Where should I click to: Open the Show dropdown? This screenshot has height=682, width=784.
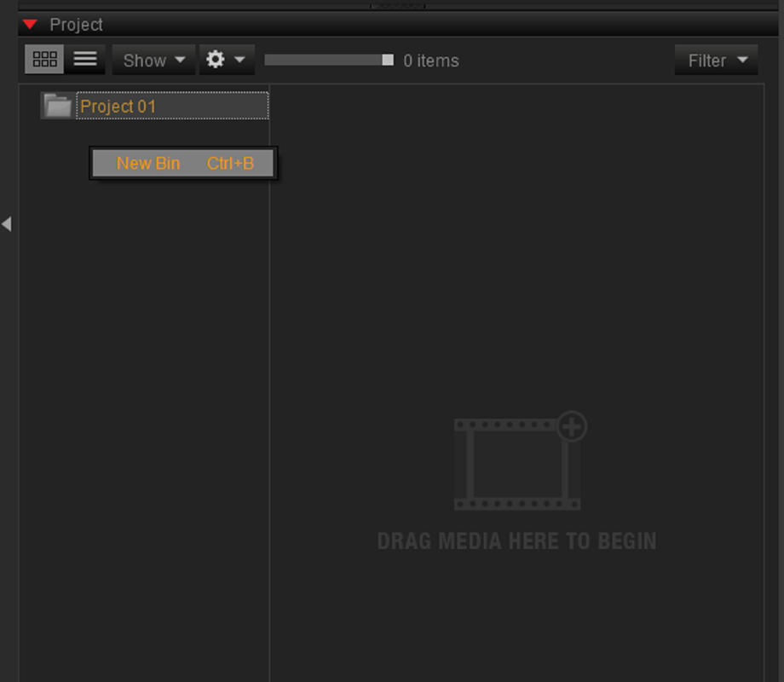tap(153, 60)
